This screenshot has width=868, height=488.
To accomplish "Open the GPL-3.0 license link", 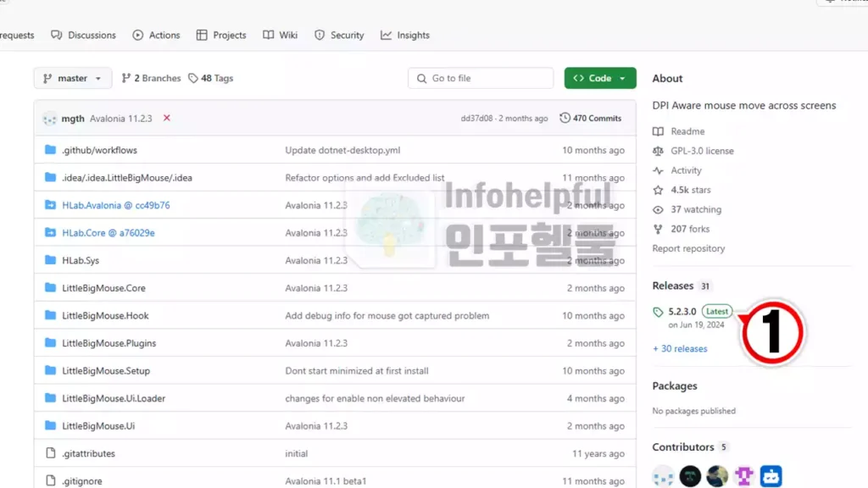I will tap(702, 151).
